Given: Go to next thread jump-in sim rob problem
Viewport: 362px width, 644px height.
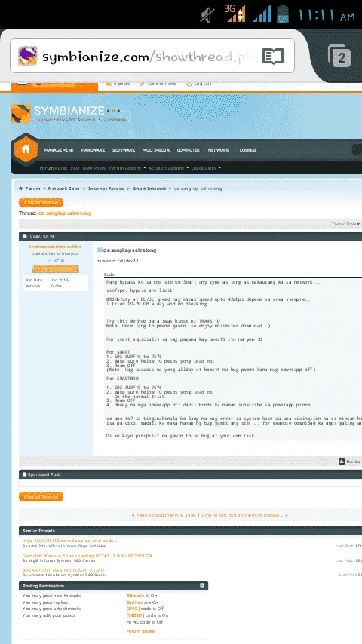Looking at the screenshot, I should click(x=241, y=515).
